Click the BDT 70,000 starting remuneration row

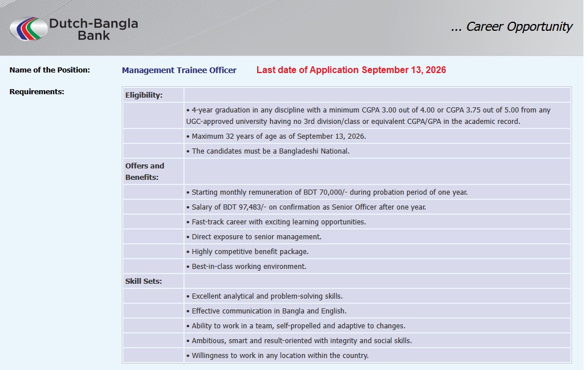pyautogui.click(x=377, y=192)
